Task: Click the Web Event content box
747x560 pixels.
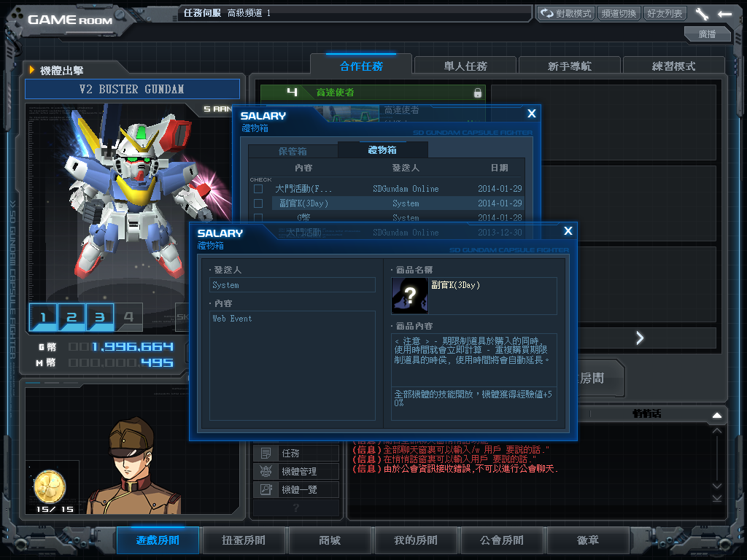Action: click(293, 365)
